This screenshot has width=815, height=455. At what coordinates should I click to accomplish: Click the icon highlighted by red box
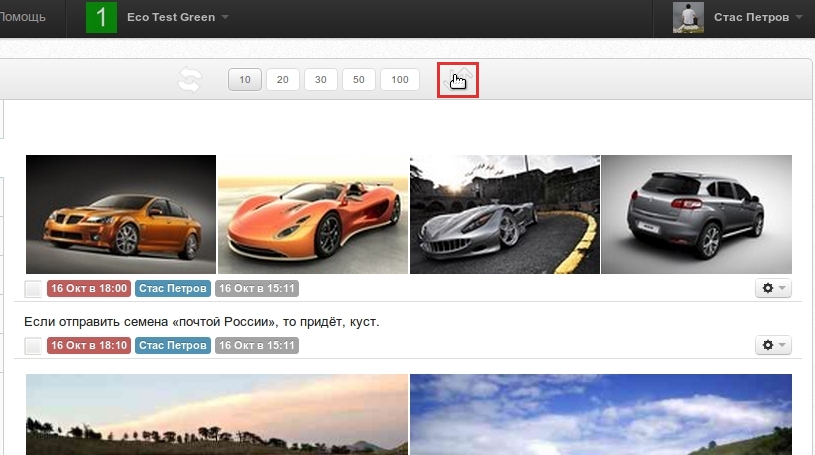tap(458, 80)
